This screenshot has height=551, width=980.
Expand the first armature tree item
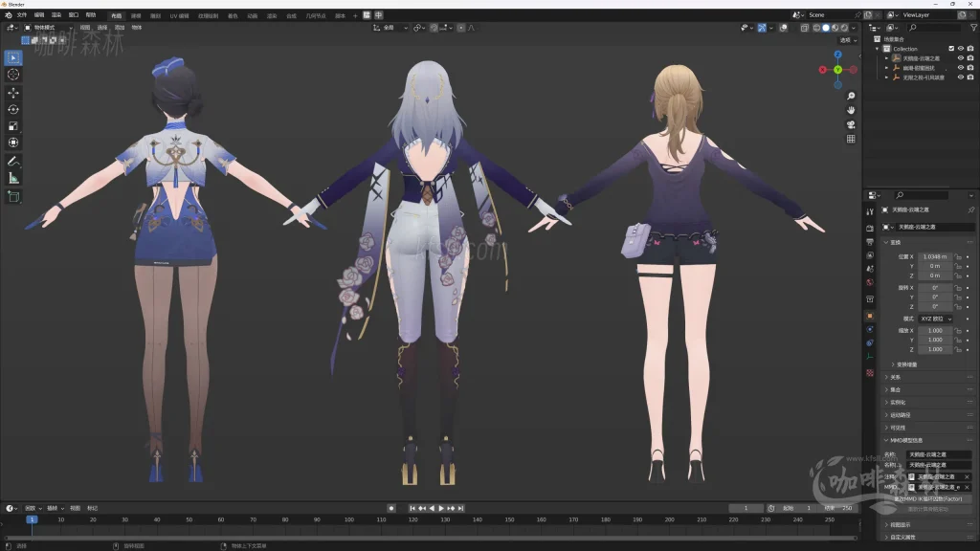[886, 58]
